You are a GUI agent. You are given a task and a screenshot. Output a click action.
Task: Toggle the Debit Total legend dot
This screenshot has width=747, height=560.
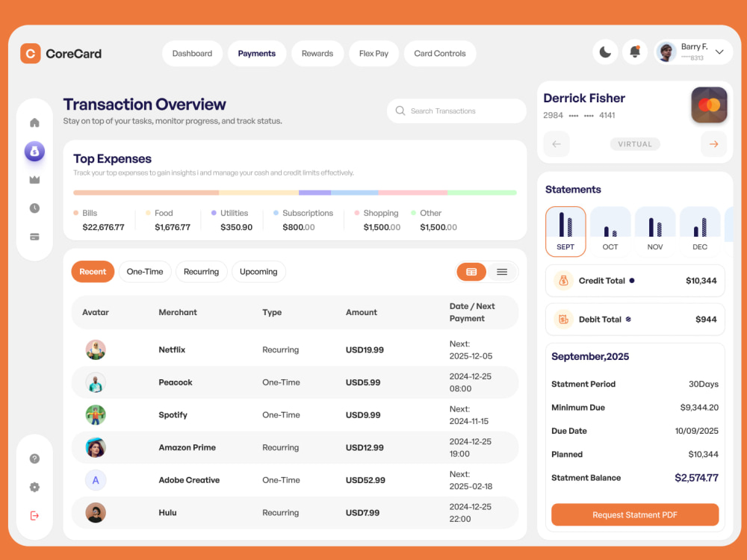click(x=628, y=319)
